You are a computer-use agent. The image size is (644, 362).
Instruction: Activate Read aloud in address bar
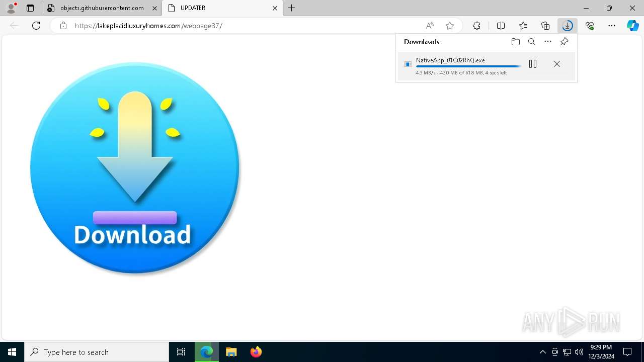430,26
